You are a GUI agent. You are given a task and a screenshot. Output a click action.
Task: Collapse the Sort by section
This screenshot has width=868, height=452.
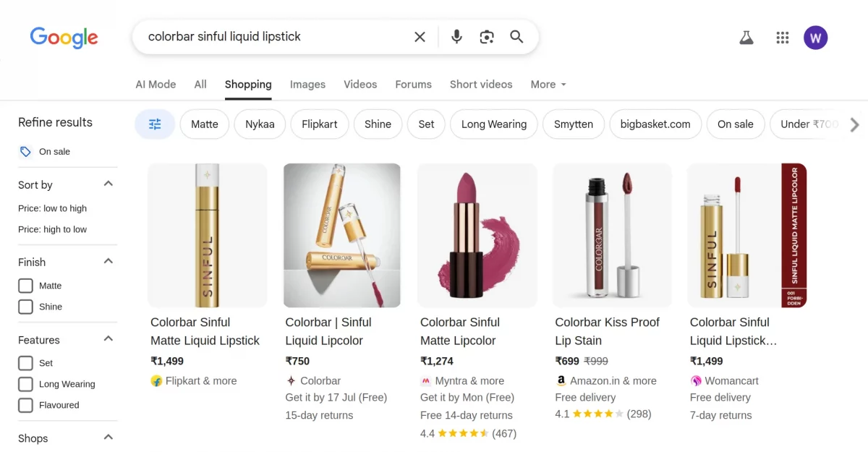108,184
